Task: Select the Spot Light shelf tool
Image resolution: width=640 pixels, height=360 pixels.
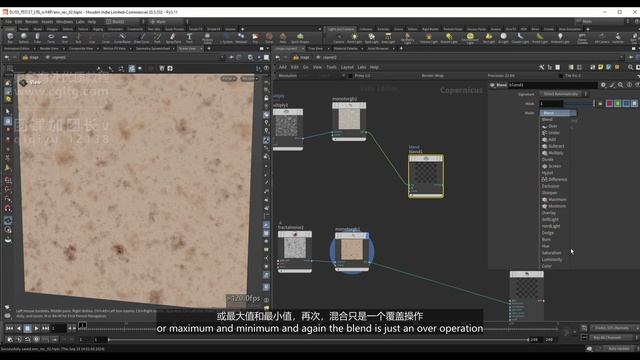Action: click(x=371, y=38)
